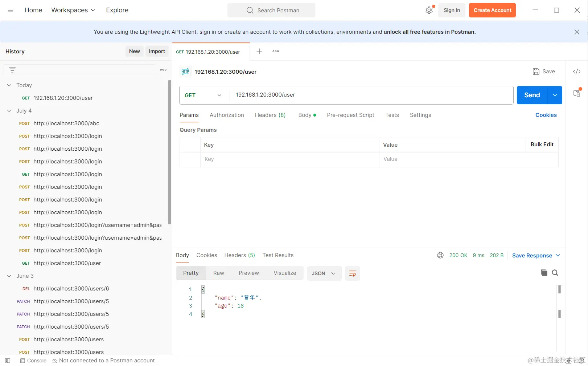Screen dimensions: 588x366
Task: Open the Explore page
Action: (117, 10)
